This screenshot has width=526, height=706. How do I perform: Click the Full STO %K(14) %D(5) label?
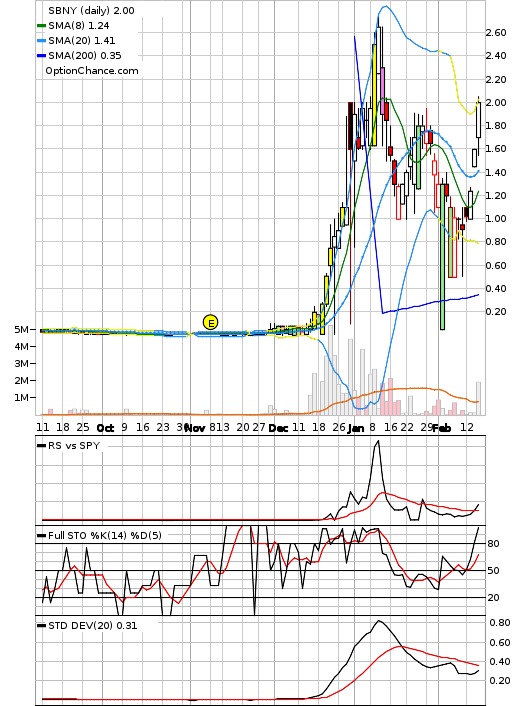(x=104, y=535)
